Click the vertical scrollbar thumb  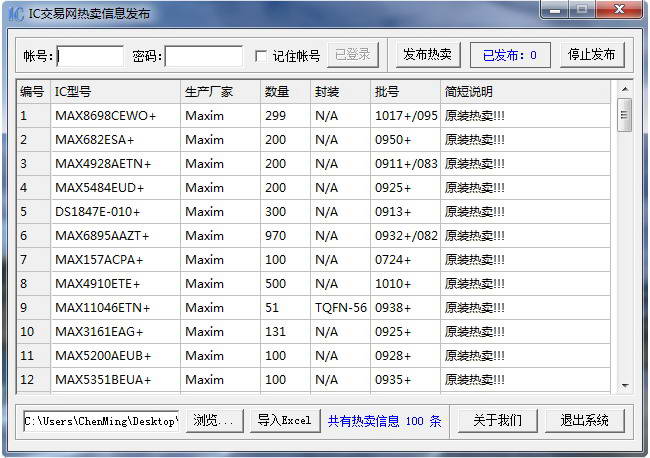point(625,115)
